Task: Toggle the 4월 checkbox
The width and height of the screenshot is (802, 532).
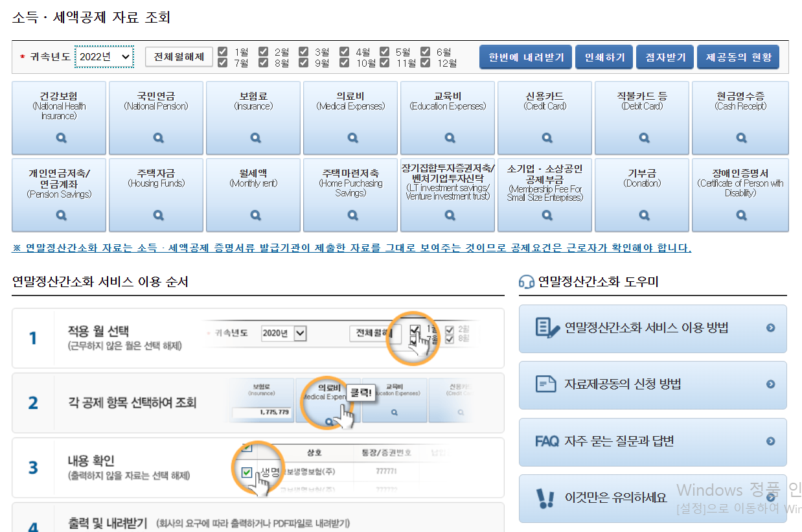Action: (x=344, y=51)
